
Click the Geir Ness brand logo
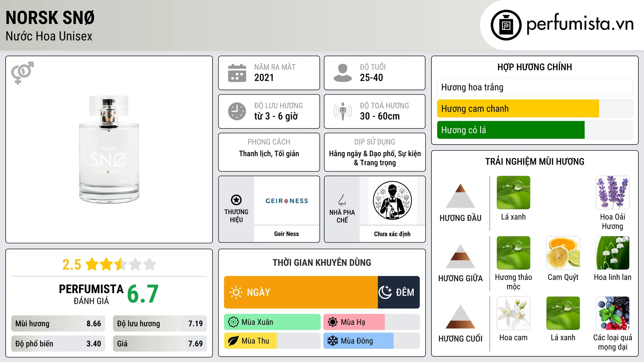287,201
